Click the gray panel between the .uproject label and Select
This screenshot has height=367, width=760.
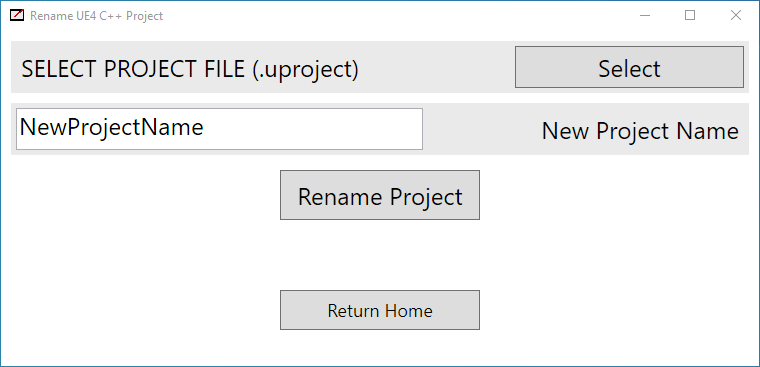coord(436,67)
